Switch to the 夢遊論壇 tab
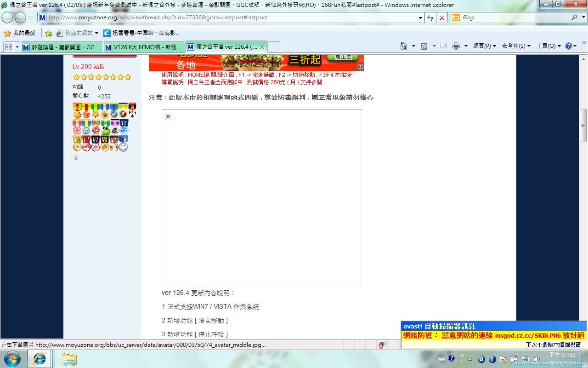588x368 pixels. (x=61, y=47)
